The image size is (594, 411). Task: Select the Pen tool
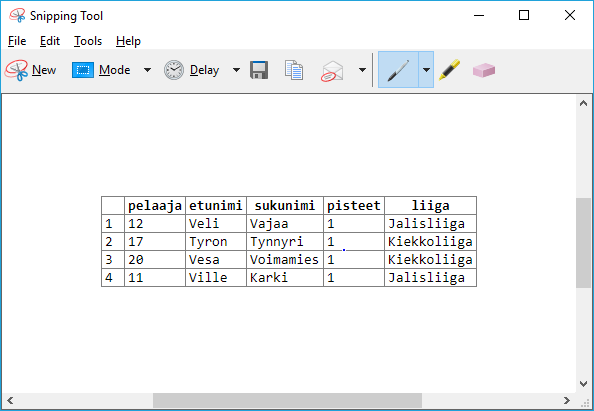[x=398, y=70]
